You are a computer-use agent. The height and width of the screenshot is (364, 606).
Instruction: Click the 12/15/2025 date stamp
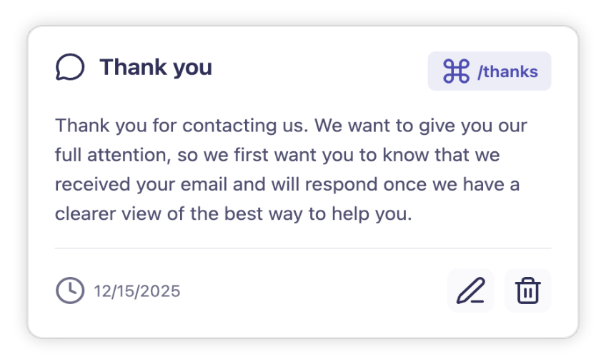[x=137, y=291]
